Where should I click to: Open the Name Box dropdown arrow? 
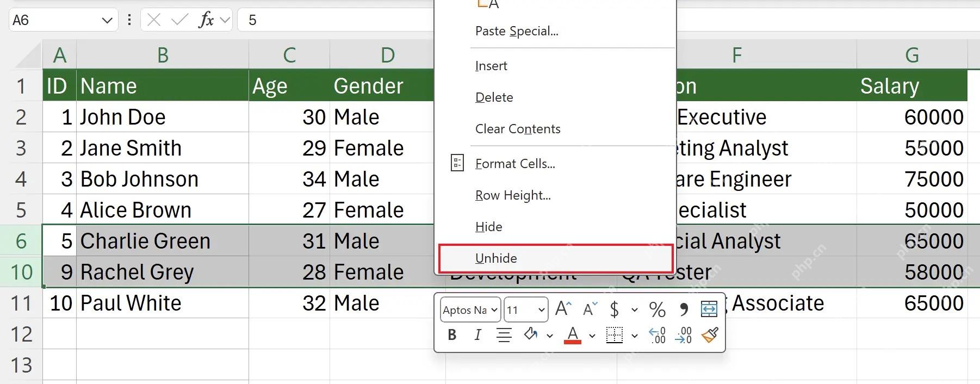click(107, 21)
